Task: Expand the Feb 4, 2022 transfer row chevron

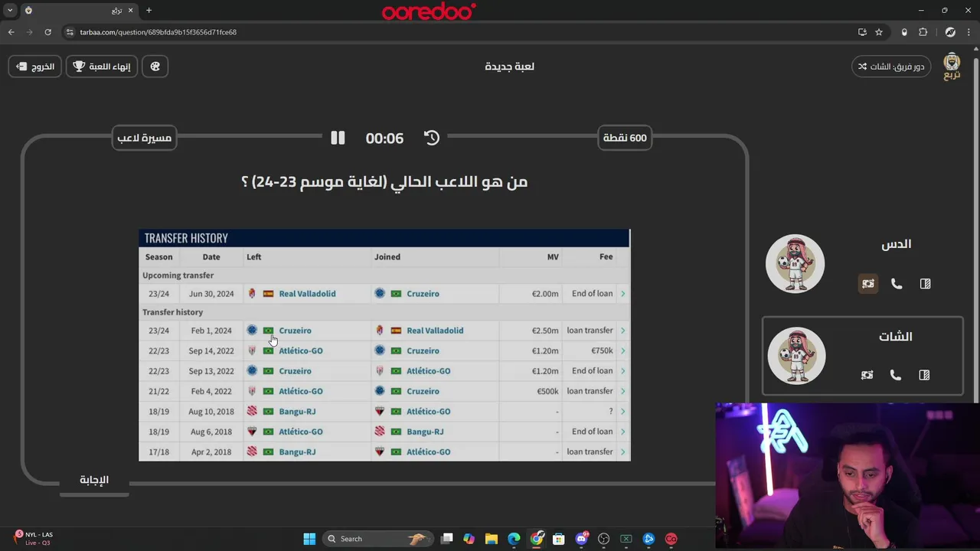Action: tap(622, 391)
